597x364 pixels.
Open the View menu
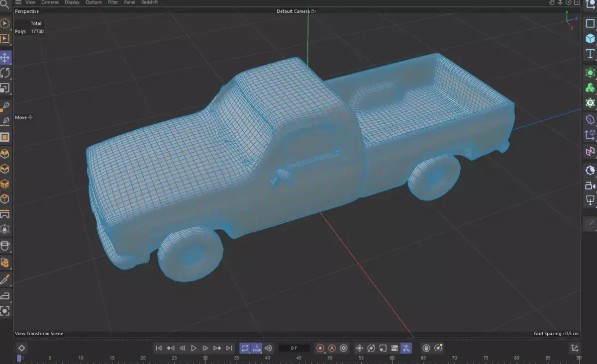[30, 2]
